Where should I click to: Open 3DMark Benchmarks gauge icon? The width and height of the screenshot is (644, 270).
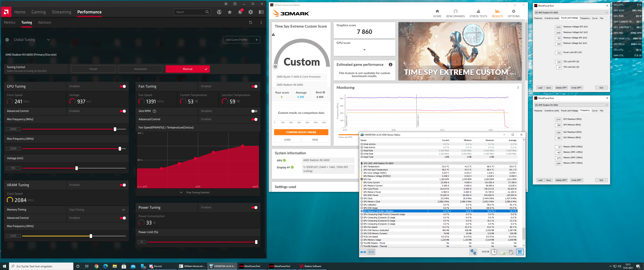point(455,11)
